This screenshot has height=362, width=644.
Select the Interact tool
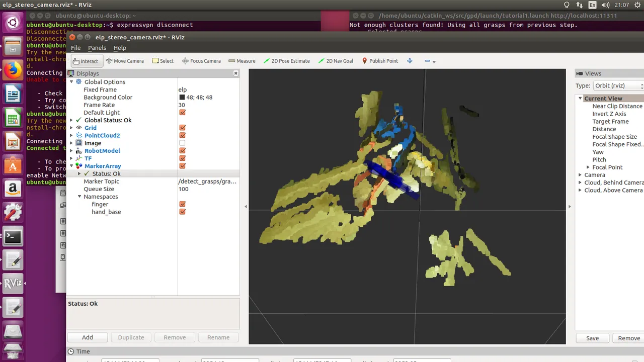[86, 61]
